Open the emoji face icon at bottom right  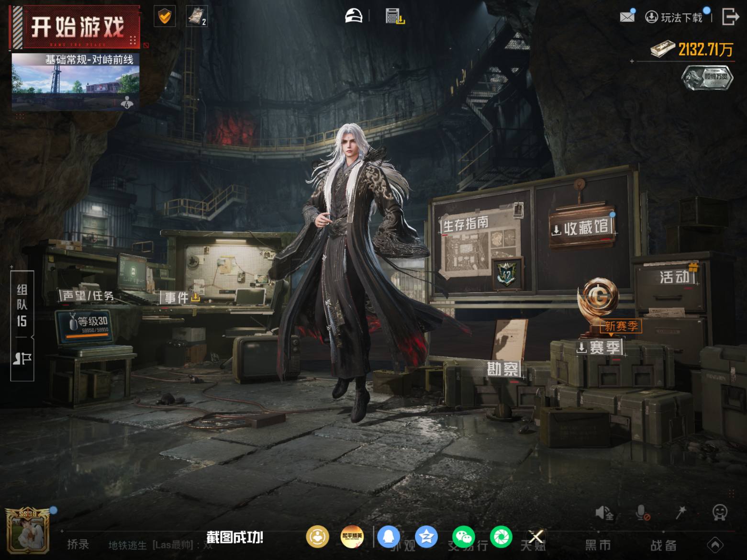pyautogui.click(x=720, y=513)
